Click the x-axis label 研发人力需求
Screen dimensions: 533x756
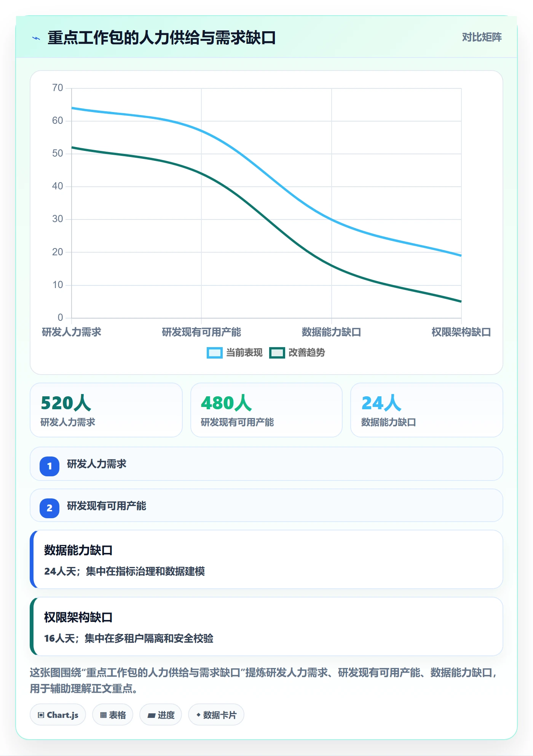pyautogui.click(x=72, y=332)
